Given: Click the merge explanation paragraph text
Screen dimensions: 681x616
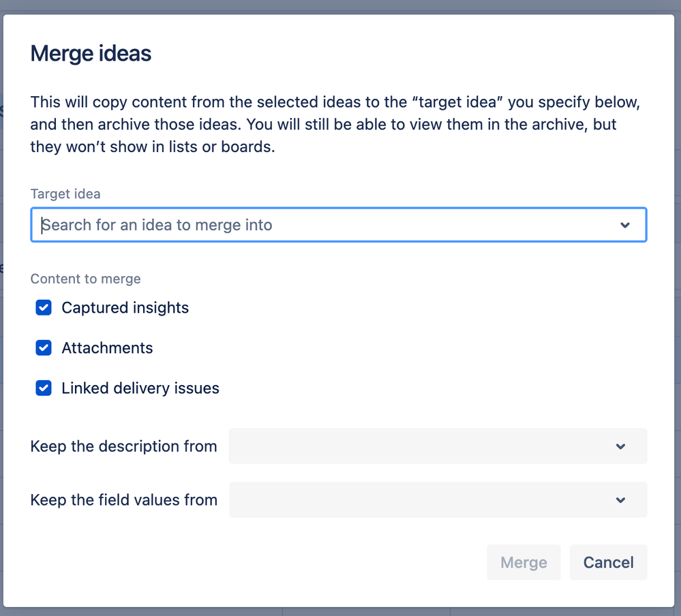Looking at the screenshot, I should (334, 125).
